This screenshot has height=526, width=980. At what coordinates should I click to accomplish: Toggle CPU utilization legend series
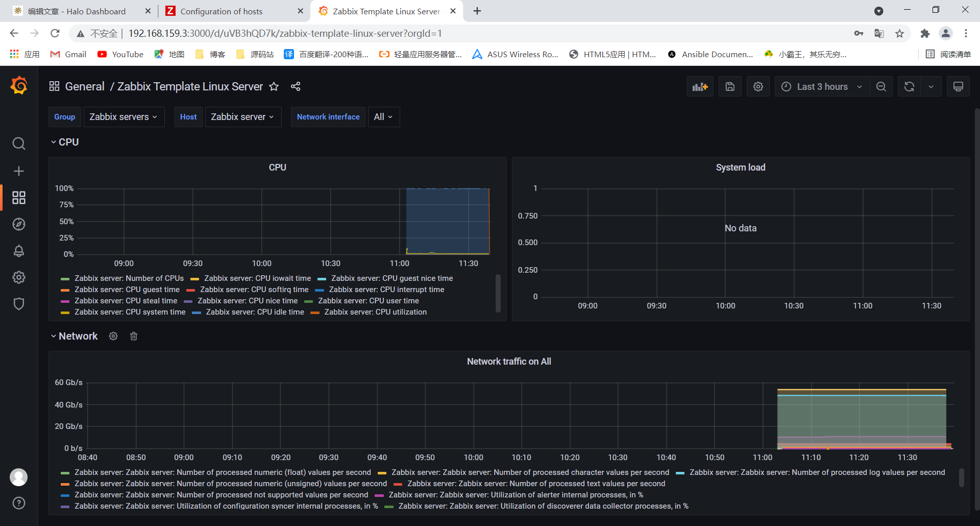pos(376,312)
